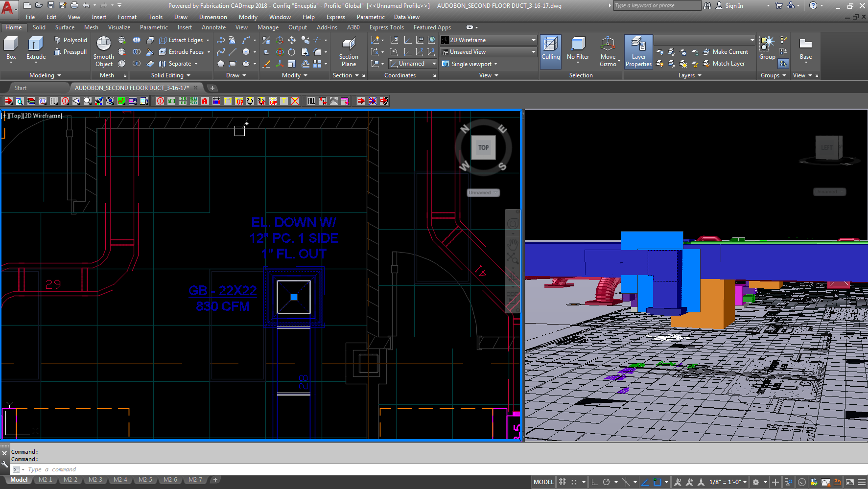The width and height of the screenshot is (868, 489).
Task: Open the Annotate ribbon tab
Action: tap(213, 27)
